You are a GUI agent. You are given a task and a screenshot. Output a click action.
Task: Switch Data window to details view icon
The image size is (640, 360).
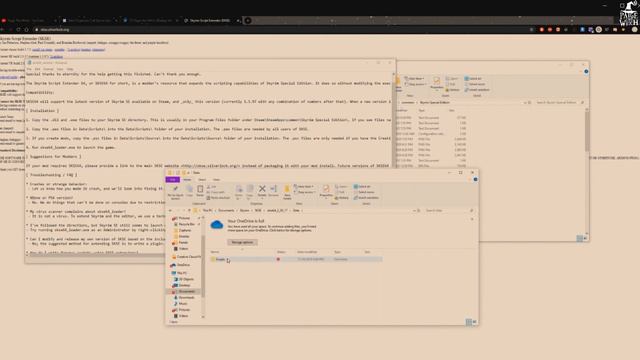click(x=469, y=322)
